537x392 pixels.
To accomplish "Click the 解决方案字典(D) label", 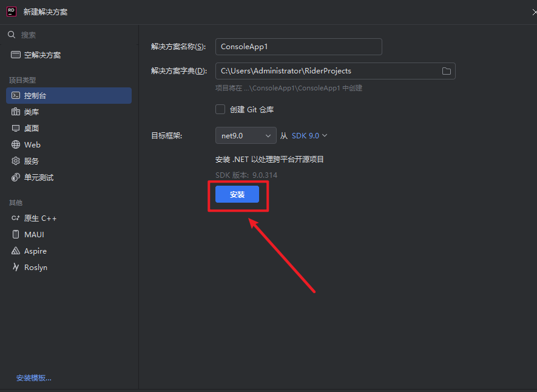I will [x=179, y=71].
